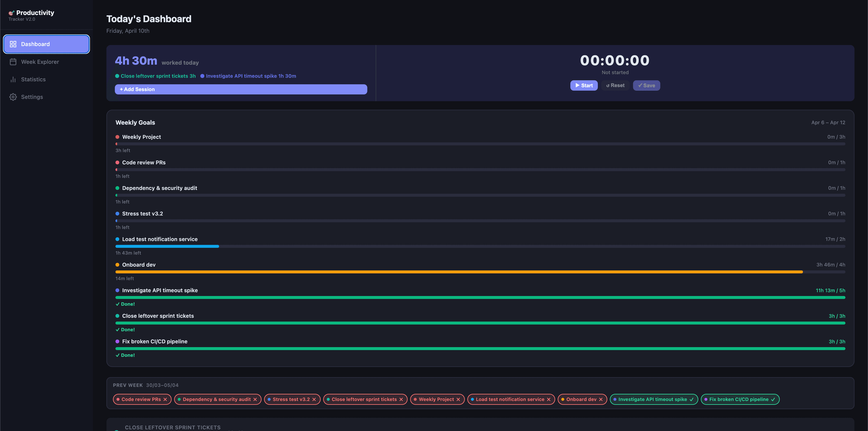Screen dimensions: 868x431
Task: Click the Investigate API timeout spike 1h 30m session tag
Action: pyautogui.click(x=248, y=76)
